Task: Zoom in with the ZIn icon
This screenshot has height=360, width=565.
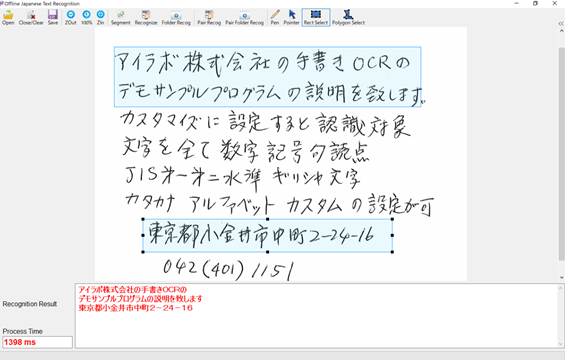Action: [101, 17]
